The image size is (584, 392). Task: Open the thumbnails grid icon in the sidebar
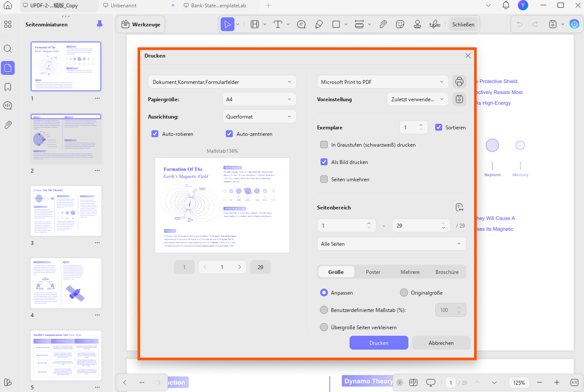click(8, 25)
